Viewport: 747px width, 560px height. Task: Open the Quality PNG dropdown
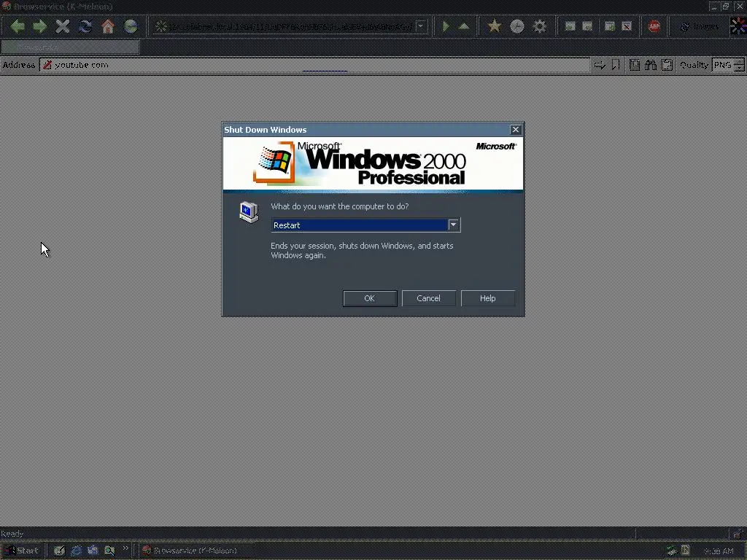728,65
